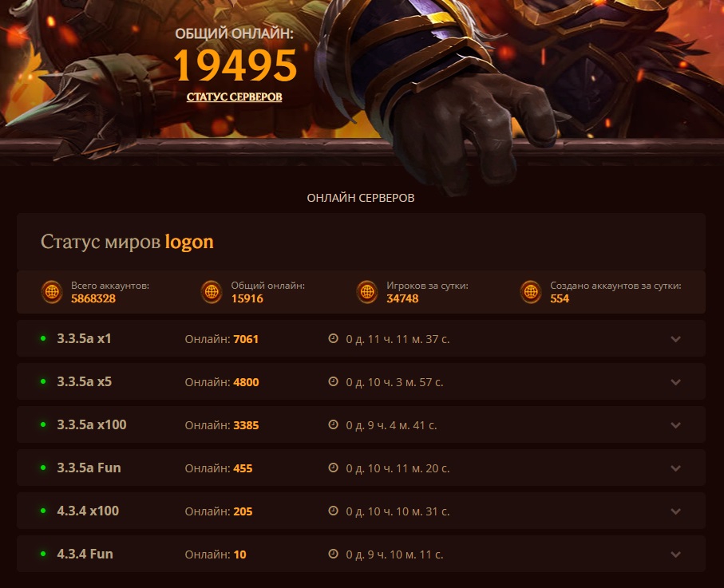
Task: Expand the 3.3.5a Fun realm chevron
Action: tap(675, 468)
